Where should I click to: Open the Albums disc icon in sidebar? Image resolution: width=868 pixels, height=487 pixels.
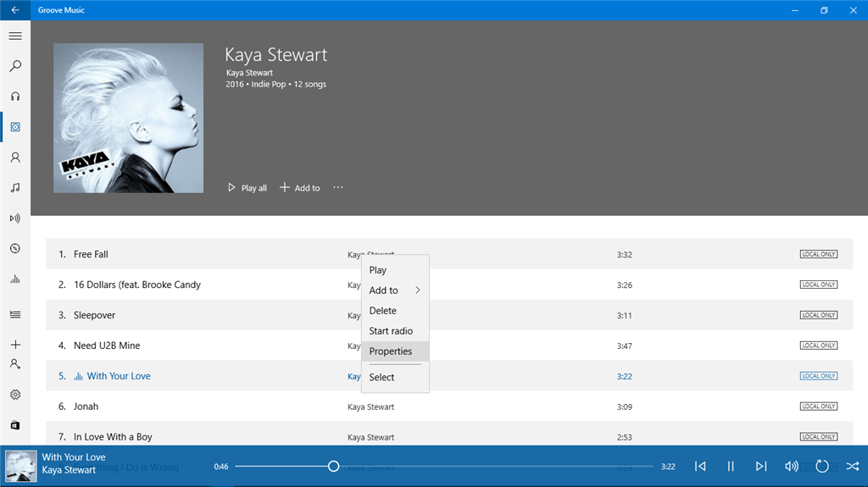pos(15,127)
